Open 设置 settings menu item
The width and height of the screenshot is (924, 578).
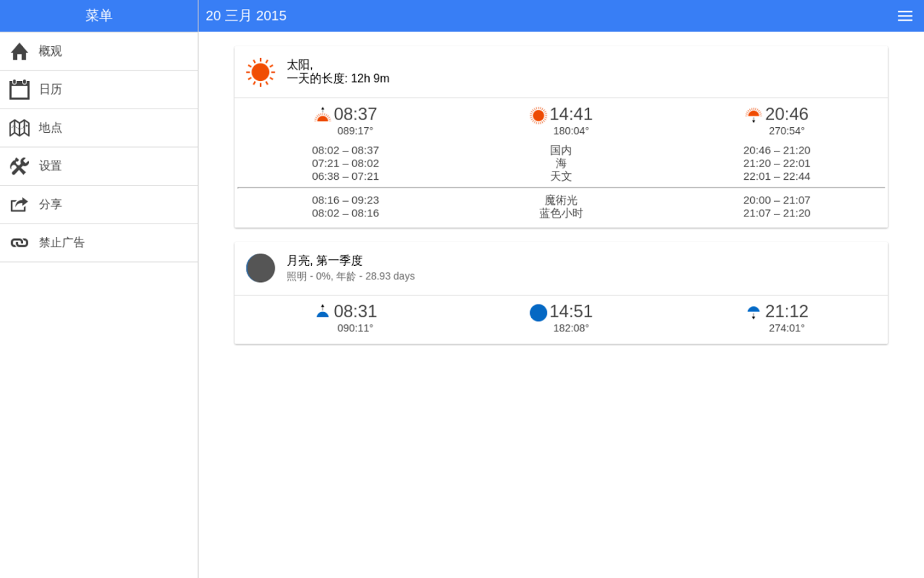[99, 166]
